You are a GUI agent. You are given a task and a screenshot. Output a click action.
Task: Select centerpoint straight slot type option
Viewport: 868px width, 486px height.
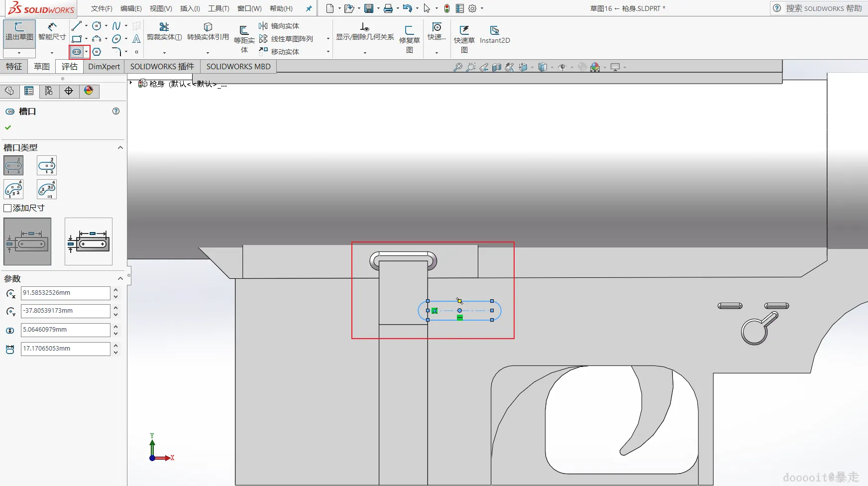(47, 165)
